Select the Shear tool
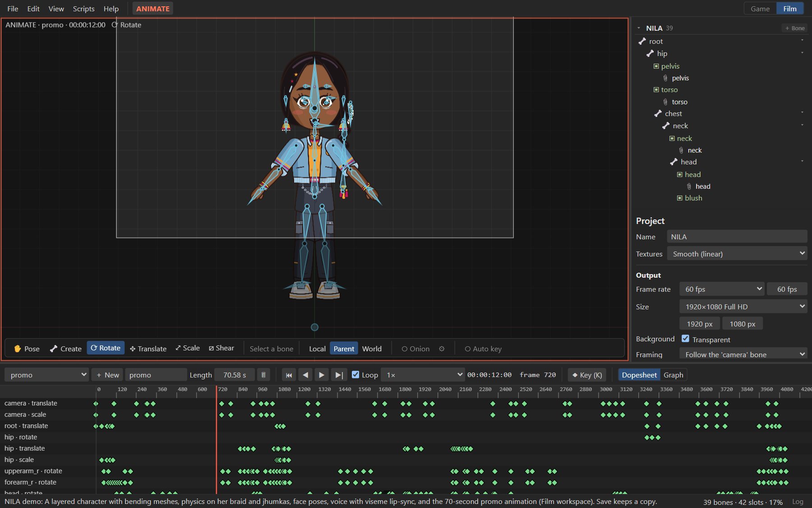 click(221, 348)
